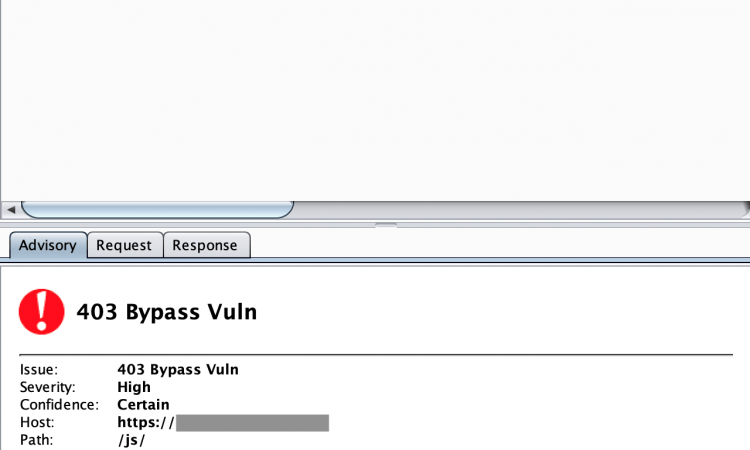Click the Severity value High
The height and width of the screenshot is (450, 750).
(x=134, y=387)
